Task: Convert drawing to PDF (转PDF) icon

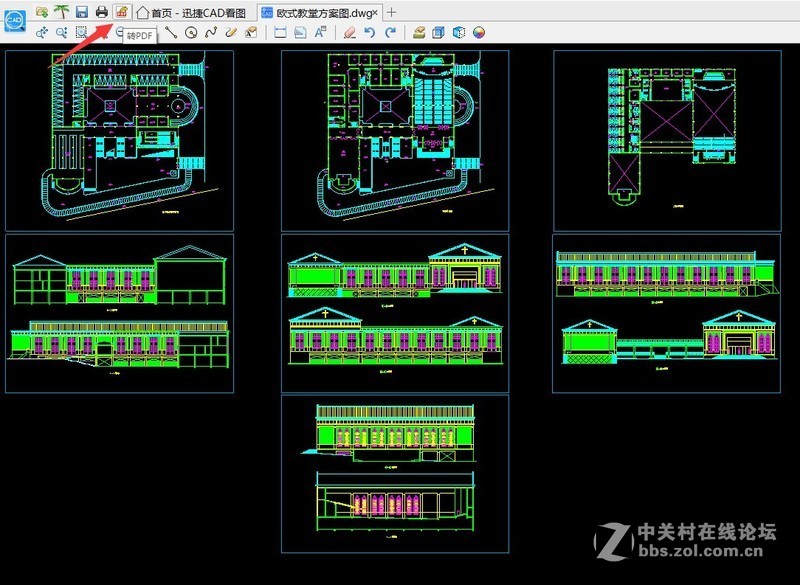Action: coord(121,11)
